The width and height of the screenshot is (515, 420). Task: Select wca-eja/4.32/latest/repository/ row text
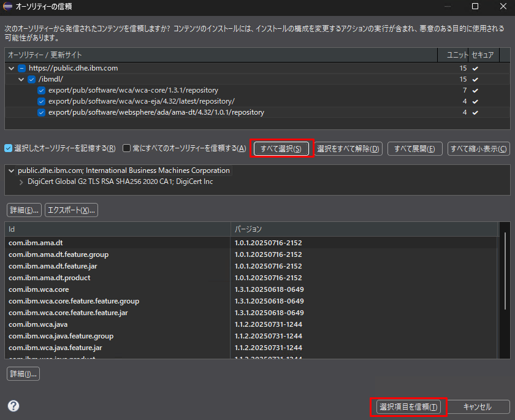click(142, 101)
